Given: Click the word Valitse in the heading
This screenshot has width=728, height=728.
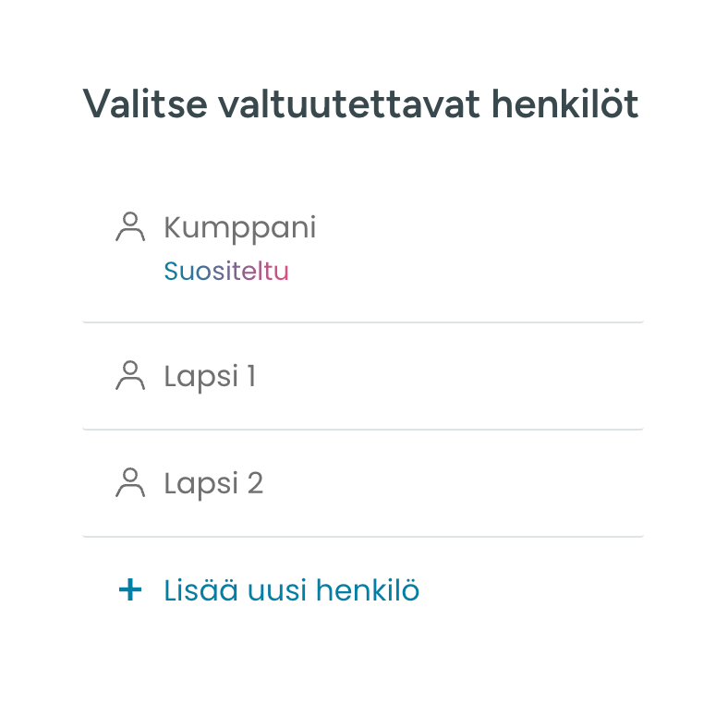Looking at the screenshot, I should (x=145, y=104).
